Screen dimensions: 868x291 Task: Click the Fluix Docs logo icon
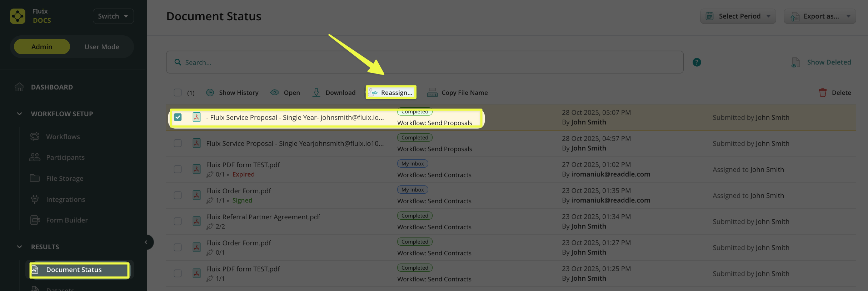tap(18, 16)
